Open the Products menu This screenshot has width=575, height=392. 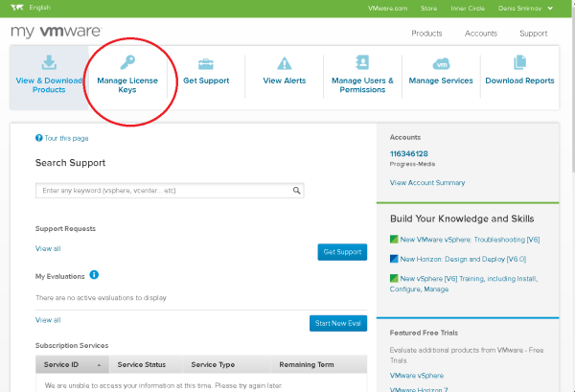tap(426, 34)
